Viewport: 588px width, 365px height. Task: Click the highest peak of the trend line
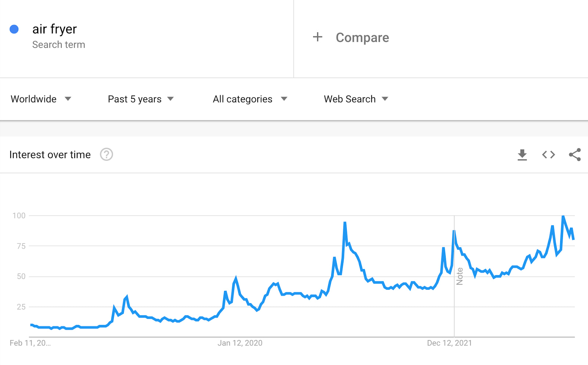click(x=563, y=216)
